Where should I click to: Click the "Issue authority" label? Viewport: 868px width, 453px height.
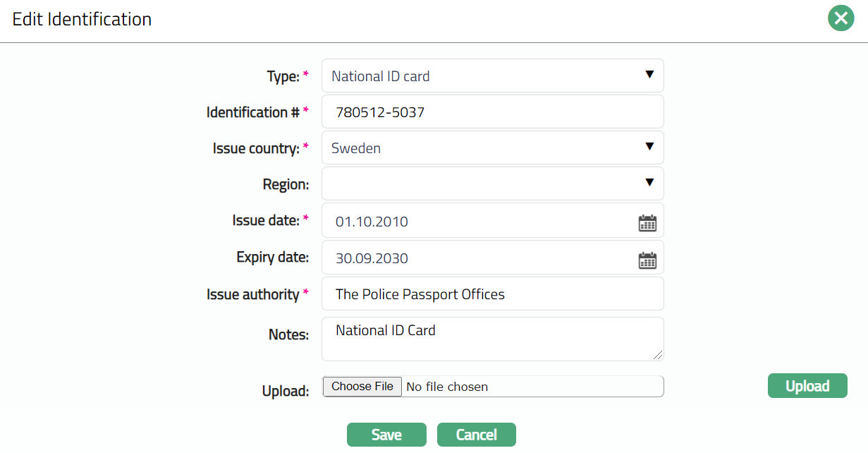click(x=252, y=294)
